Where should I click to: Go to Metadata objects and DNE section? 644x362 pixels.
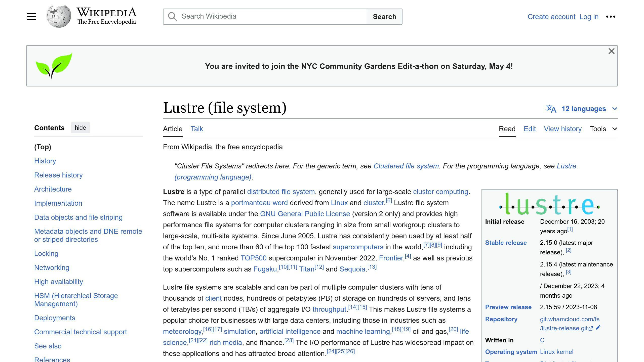click(88, 235)
